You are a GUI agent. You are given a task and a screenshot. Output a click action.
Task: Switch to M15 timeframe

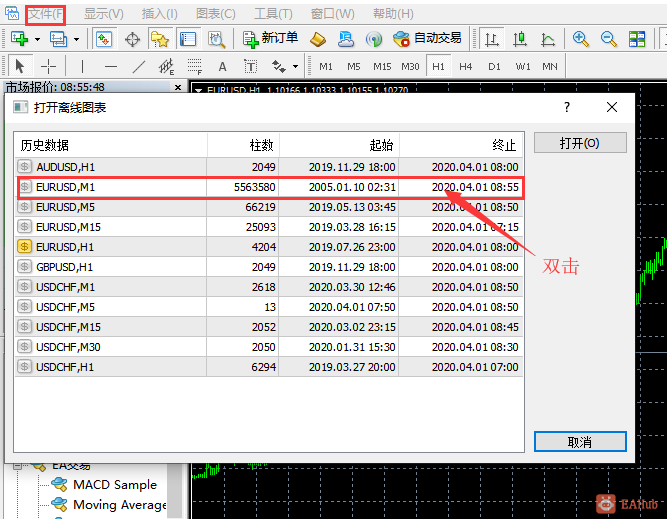pos(382,67)
